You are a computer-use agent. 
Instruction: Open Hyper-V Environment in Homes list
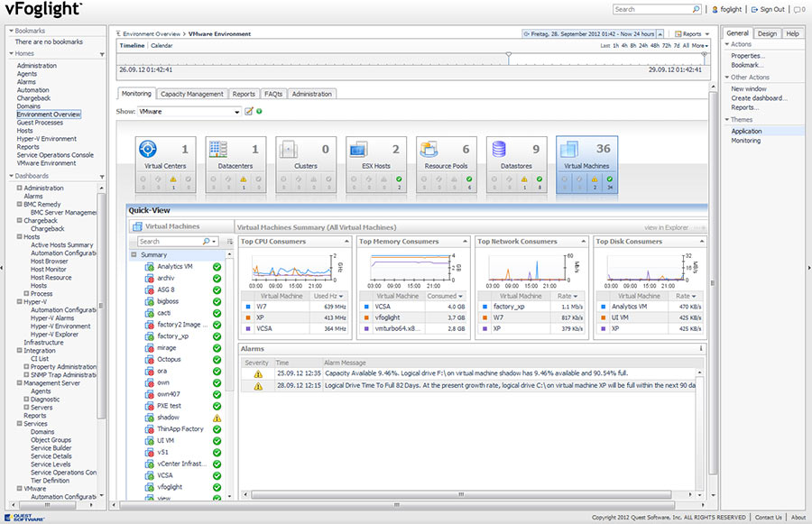[x=47, y=139]
